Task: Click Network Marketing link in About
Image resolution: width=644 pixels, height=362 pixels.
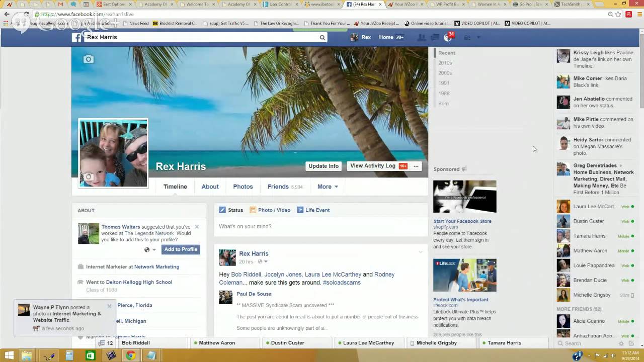Action: pos(156,266)
